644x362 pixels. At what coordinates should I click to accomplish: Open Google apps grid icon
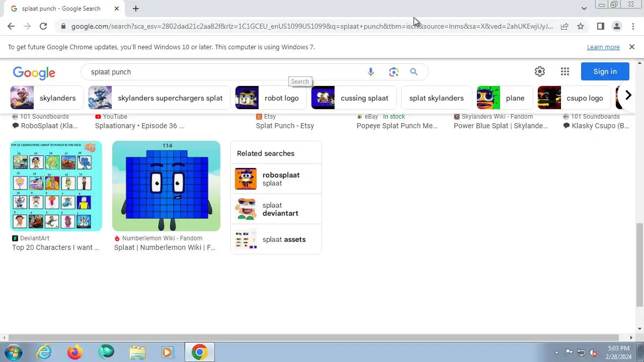click(565, 71)
